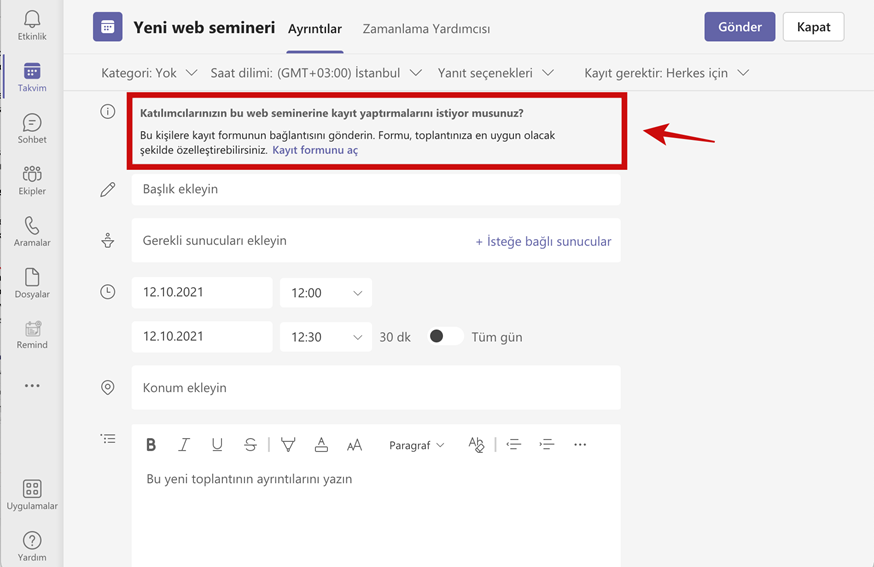Click the Gönder send button
This screenshot has width=874, height=567.
[x=740, y=27]
